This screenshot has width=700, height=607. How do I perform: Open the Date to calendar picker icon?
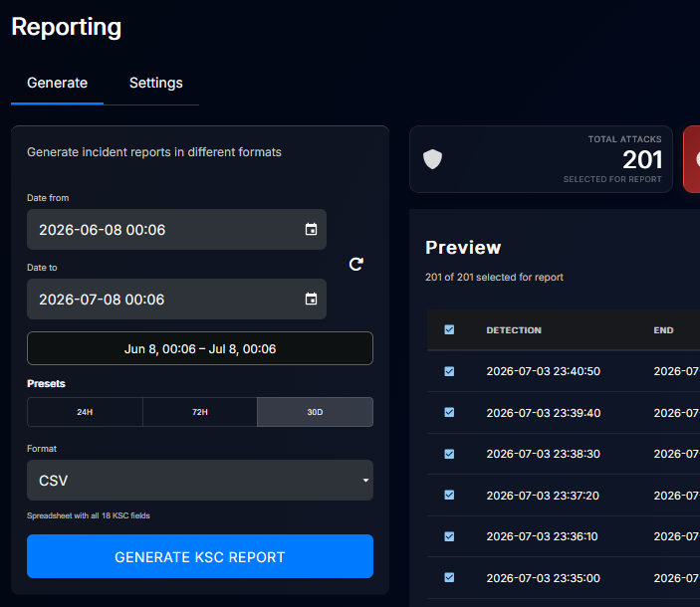click(x=311, y=299)
